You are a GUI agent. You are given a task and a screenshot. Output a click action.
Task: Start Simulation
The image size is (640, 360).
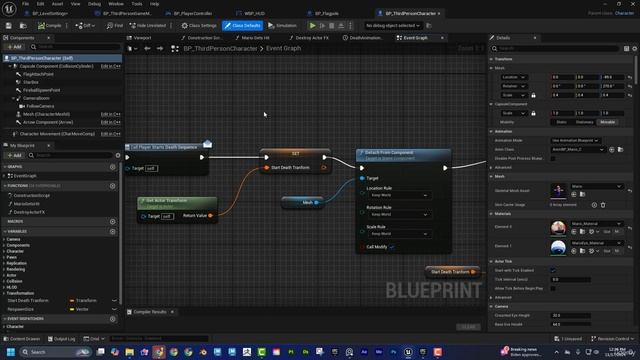click(x=282, y=26)
